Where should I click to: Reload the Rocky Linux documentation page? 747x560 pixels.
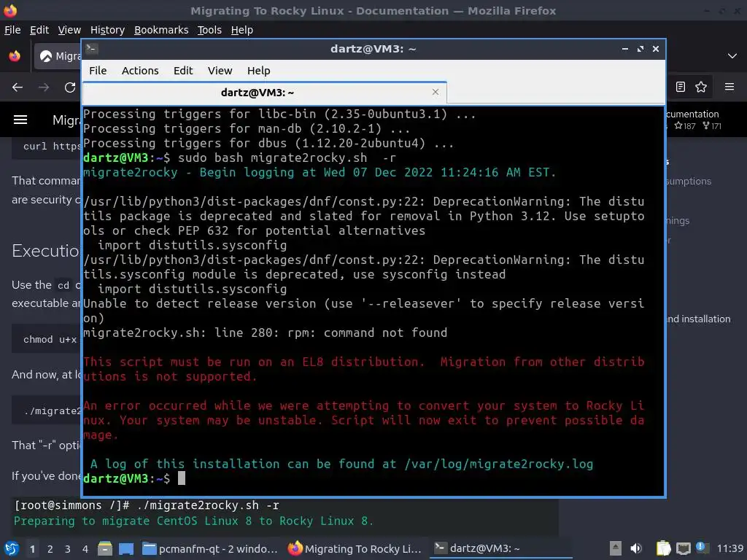point(70,87)
